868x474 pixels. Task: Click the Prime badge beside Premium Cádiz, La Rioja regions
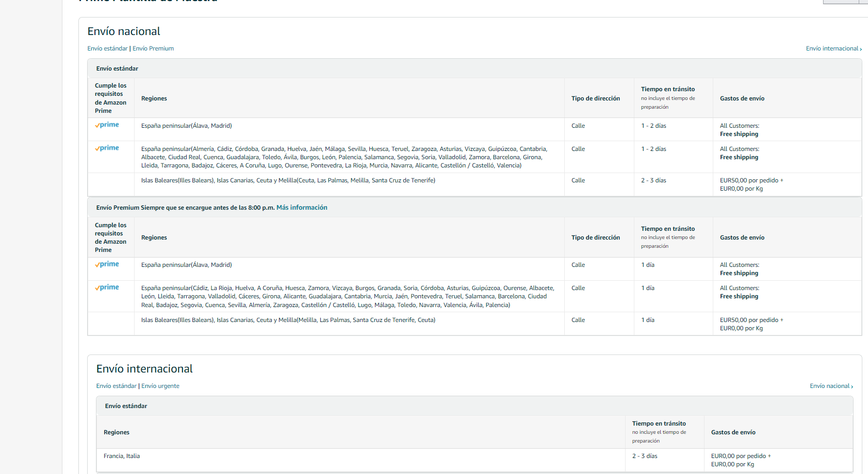tap(107, 287)
